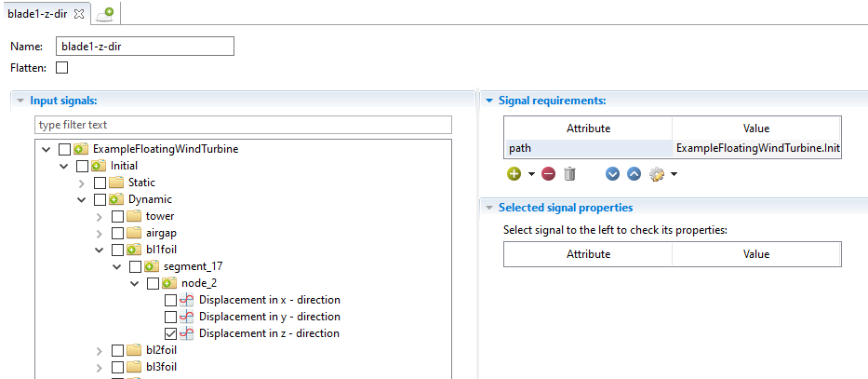
Task: Uncheck Displacement in z - direction
Action: [x=170, y=333]
